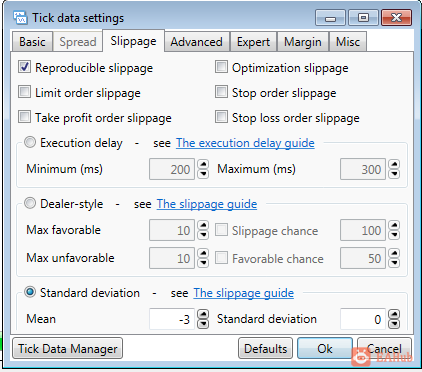The image size is (422, 372).
Task: Increase the Maximum (ms) value with up arrow
Action: [x=394, y=164]
